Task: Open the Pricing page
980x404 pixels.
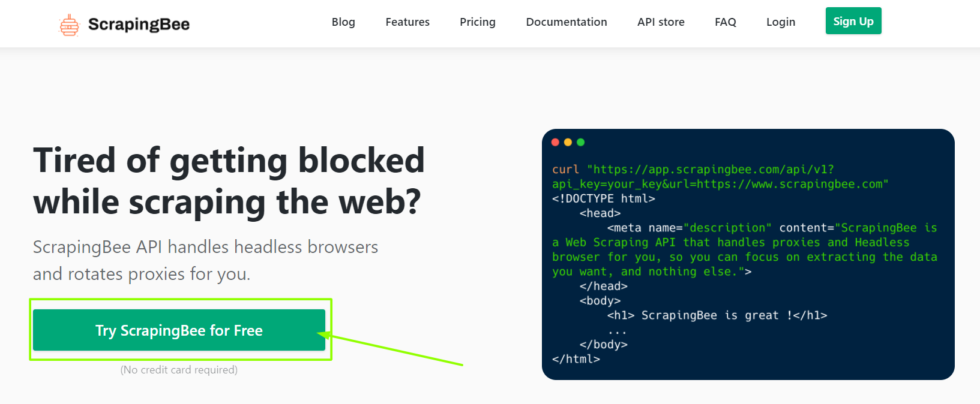Action: [478, 22]
